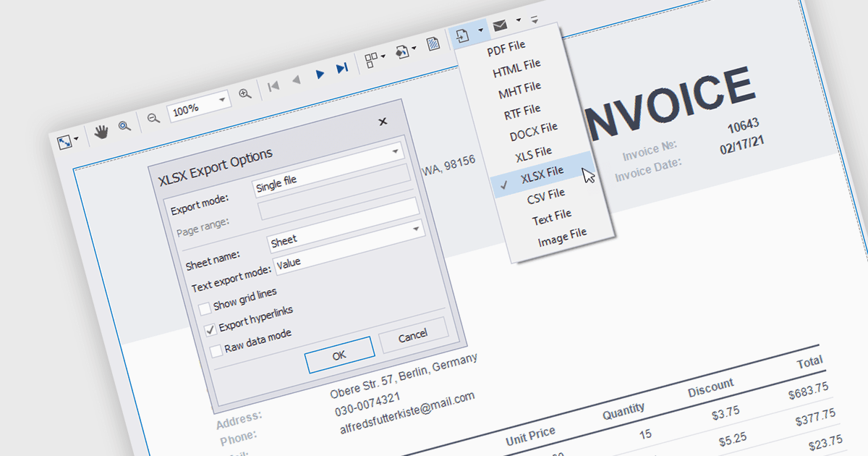Go to the previous page
Image resolution: width=868 pixels, height=456 pixels.
point(297,80)
